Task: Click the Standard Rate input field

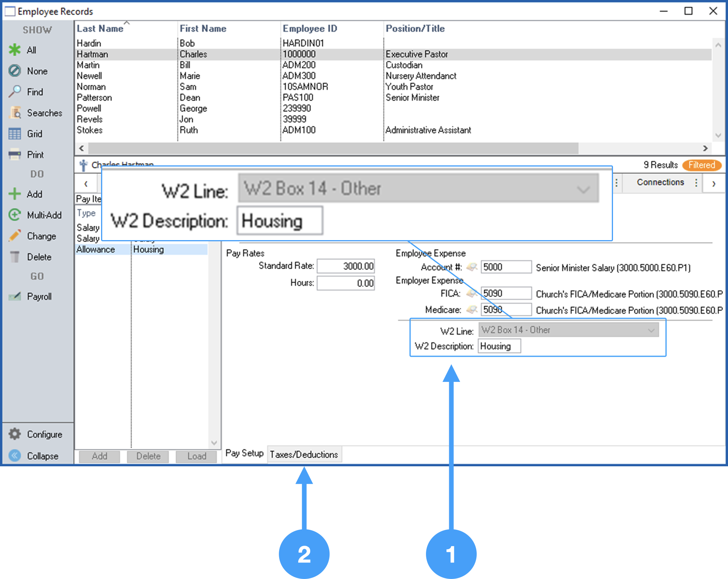Action: pos(346,266)
